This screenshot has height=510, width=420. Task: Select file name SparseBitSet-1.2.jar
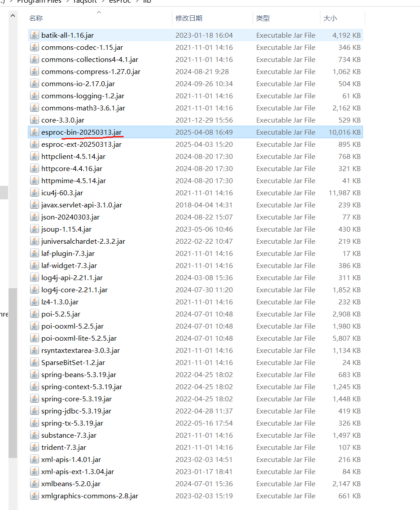73,362
